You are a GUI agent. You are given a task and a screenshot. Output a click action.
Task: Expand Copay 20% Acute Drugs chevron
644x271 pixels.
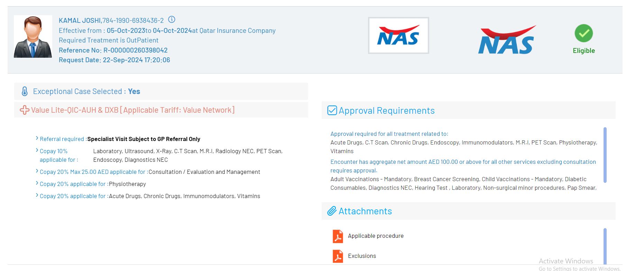pos(37,196)
